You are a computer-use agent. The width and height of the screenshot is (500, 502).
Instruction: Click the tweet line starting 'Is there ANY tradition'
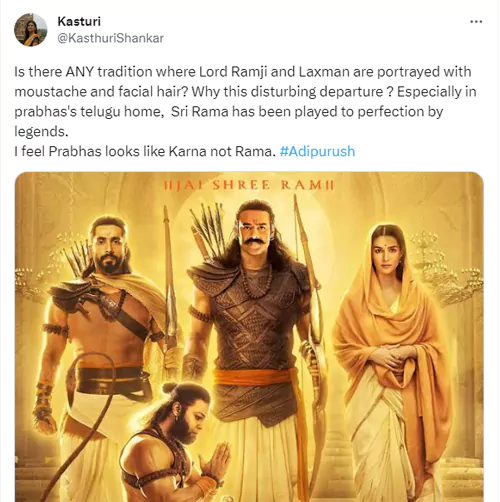[x=243, y=72]
